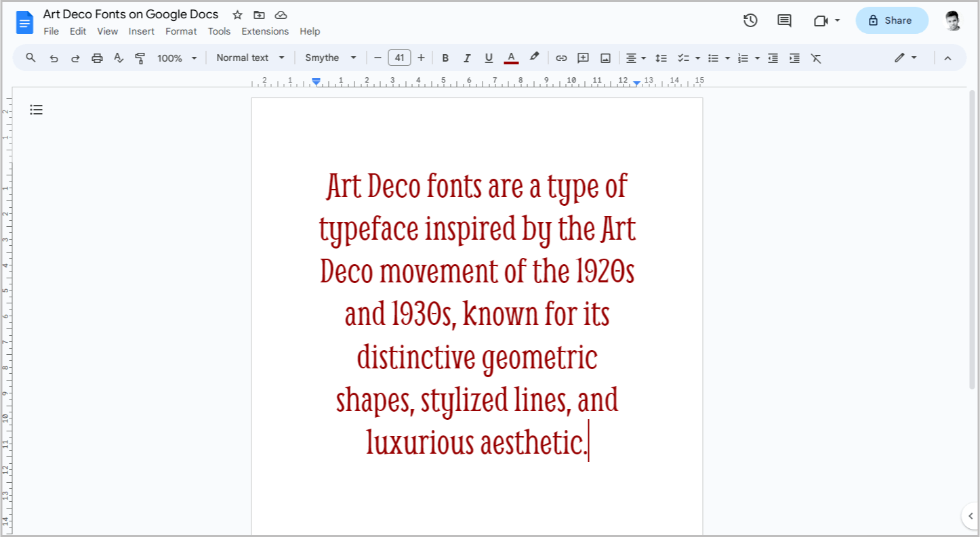Screen dimensions: 980x537
Task: Toggle bold formatting on the text
Action: [445, 58]
